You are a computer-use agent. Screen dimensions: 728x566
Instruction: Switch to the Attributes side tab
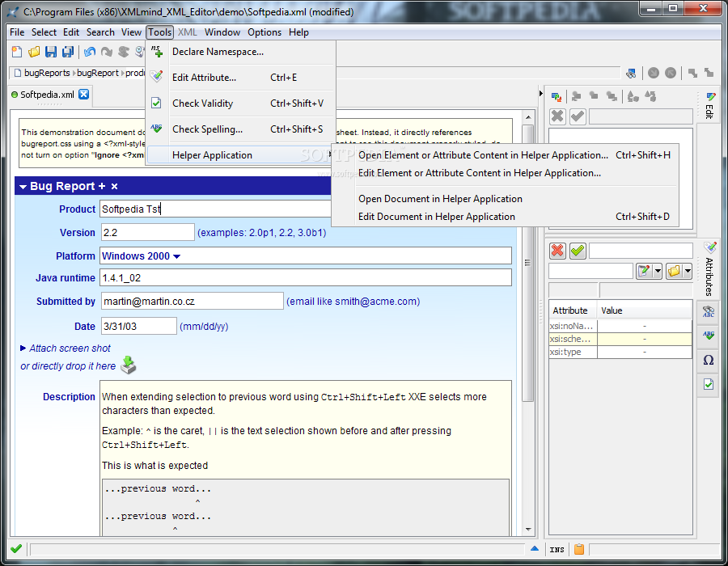pyautogui.click(x=709, y=271)
